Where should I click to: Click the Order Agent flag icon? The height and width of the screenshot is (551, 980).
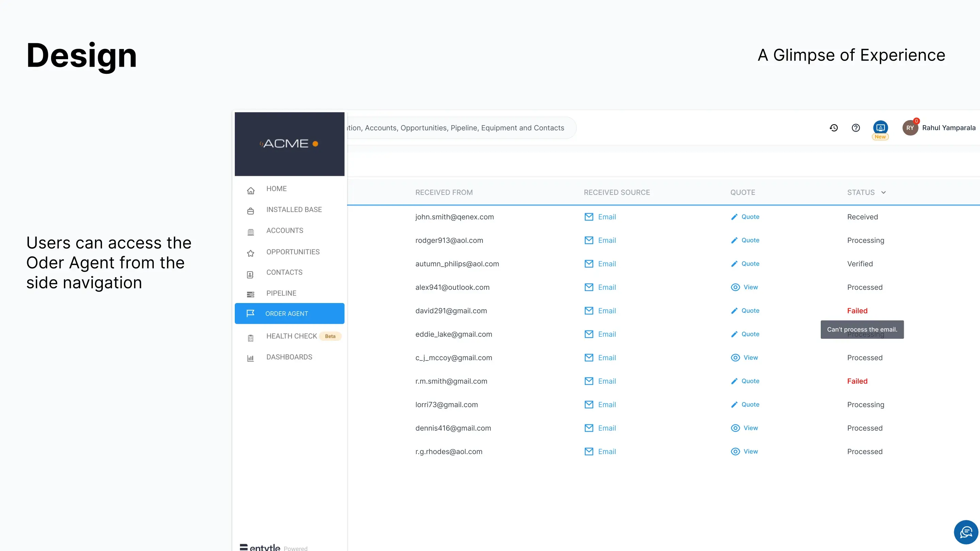250,313
